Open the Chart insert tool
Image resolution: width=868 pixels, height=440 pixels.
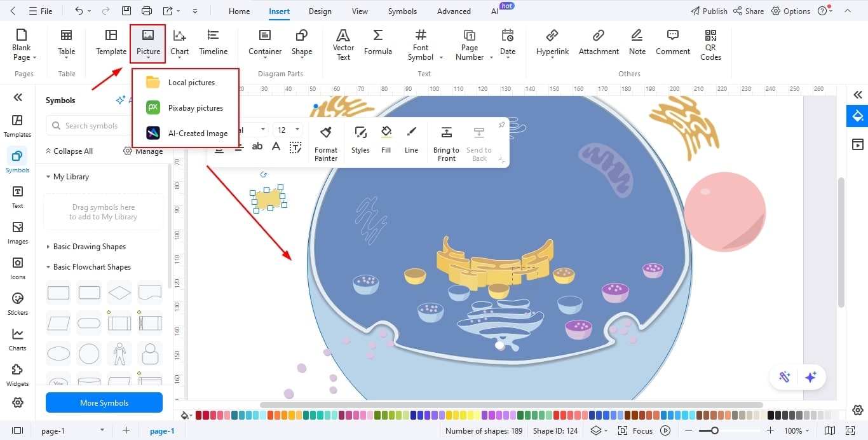click(179, 43)
